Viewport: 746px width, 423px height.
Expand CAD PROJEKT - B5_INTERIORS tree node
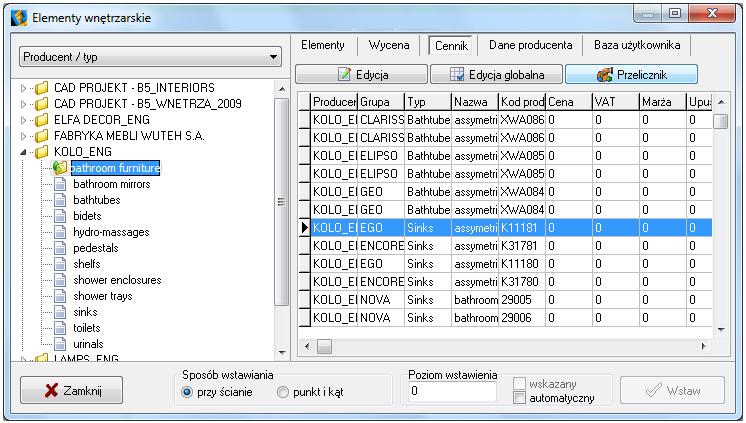coord(23,88)
